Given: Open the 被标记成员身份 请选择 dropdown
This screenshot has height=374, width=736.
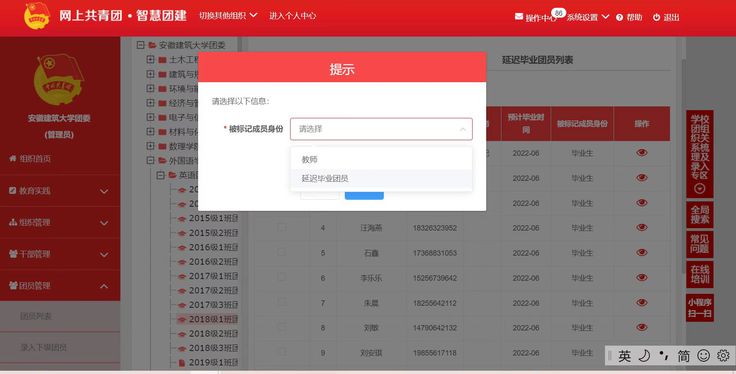Looking at the screenshot, I should click(x=381, y=129).
